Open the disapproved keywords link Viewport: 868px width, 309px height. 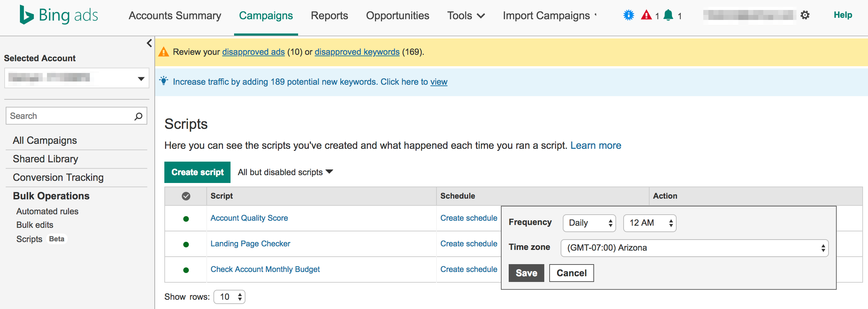click(x=357, y=52)
